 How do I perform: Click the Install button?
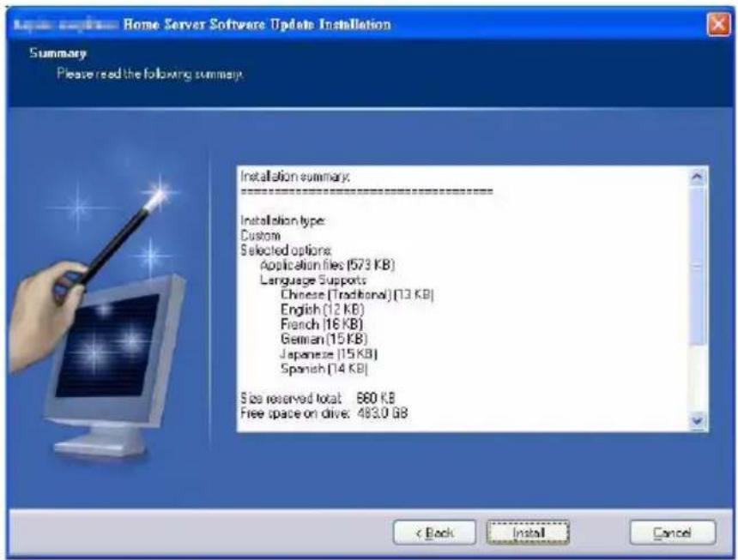tap(528, 533)
